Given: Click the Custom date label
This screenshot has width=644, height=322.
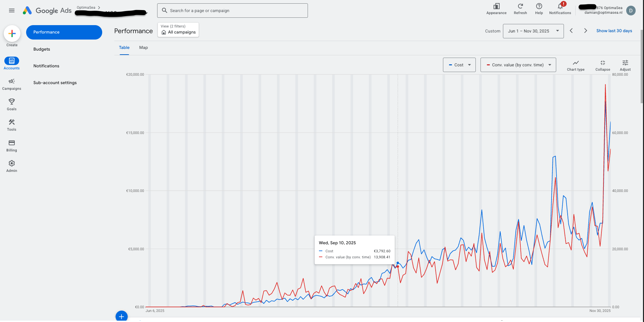Looking at the screenshot, I should [493, 31].
